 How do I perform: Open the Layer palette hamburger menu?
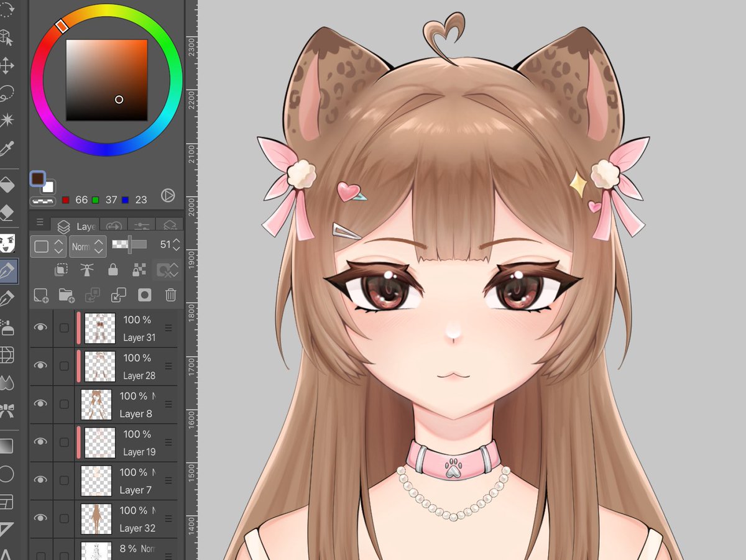click(x=40, y=222)
